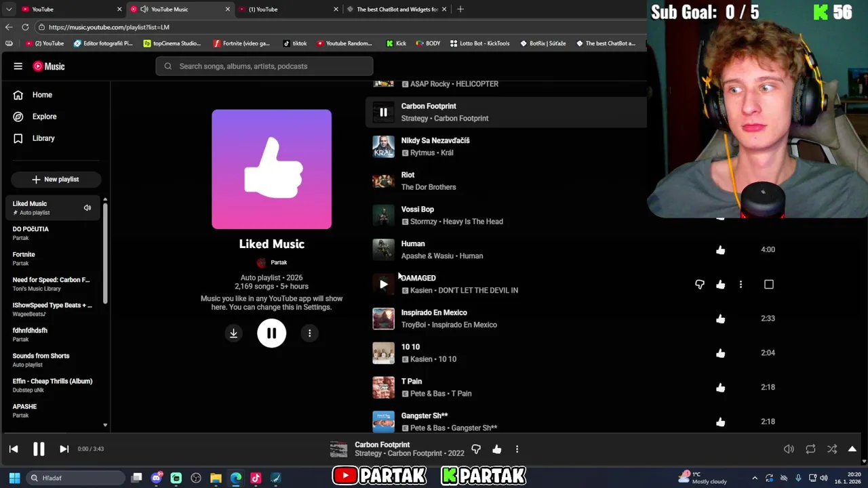Like the playing song in player bar

tap(497, 449)
